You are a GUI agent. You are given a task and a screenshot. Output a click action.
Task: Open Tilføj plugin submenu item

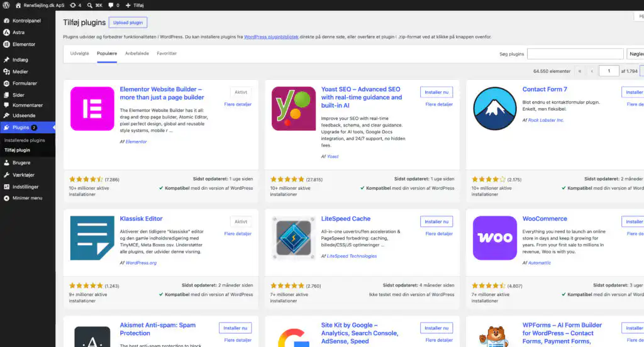point(17,150)
